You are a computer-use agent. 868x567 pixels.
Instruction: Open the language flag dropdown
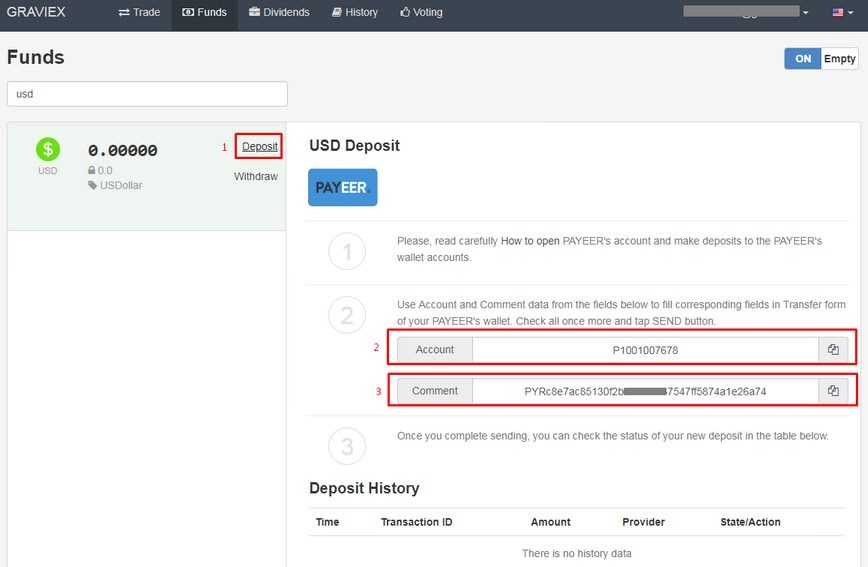[843, 12]
